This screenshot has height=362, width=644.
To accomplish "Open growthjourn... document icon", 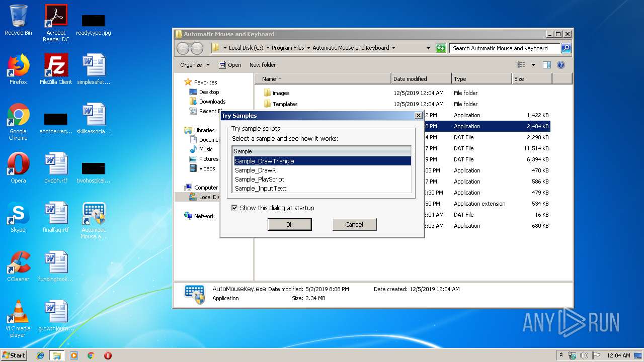I will tap(56, 316).
